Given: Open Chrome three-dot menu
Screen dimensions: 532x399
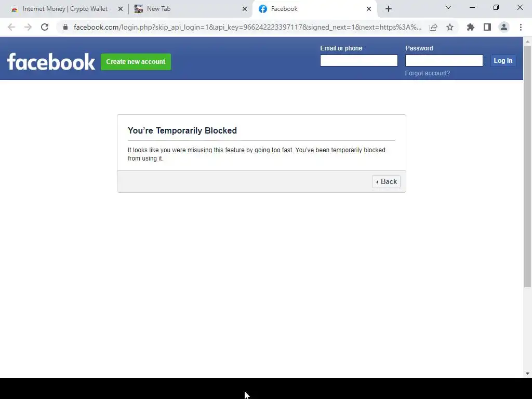Looking at the screenshot, I should point(521,27).
